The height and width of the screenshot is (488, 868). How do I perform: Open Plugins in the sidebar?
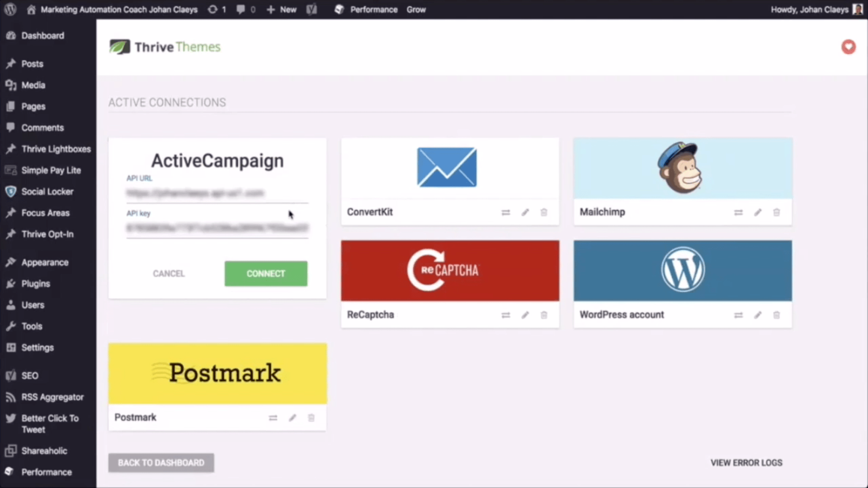pos(35,284)
